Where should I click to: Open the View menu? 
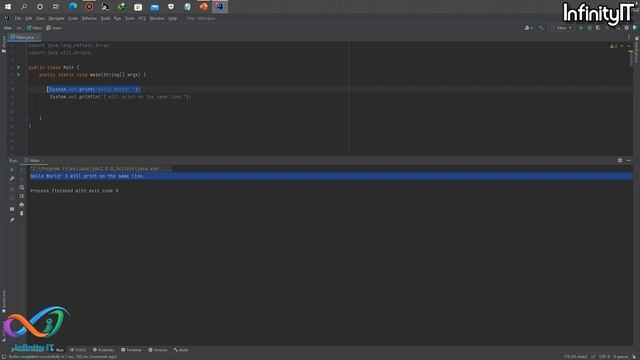tap(40, 18)
